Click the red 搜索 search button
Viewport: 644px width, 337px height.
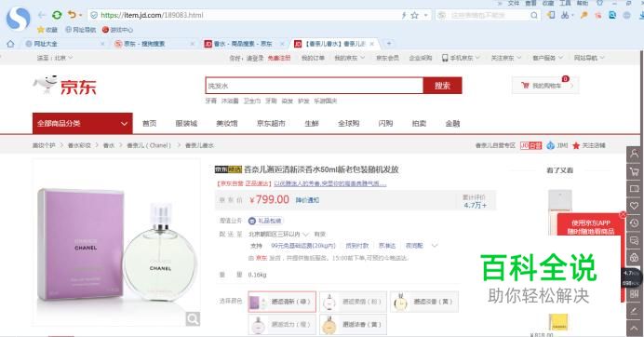pyautogui.click(x=442, y=86)
